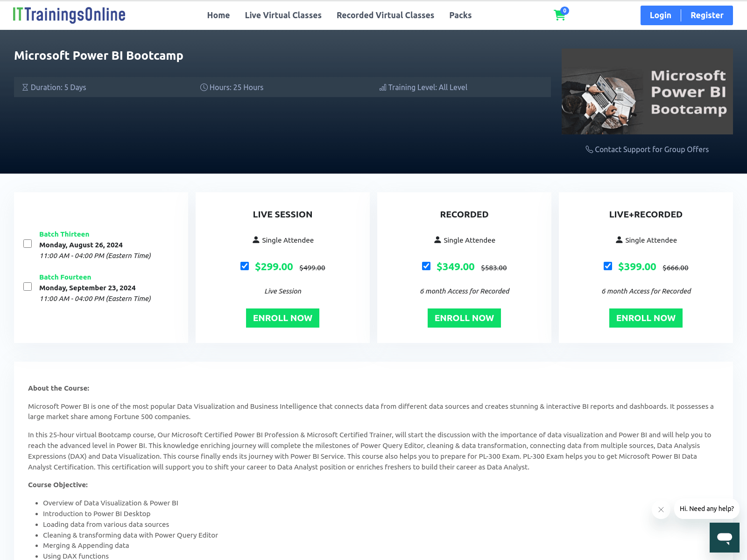The width and height of the screenshot is (747, 560).
Task: Click the Power BI Bootcamp course thumbnail
Action: pos(647,91)
